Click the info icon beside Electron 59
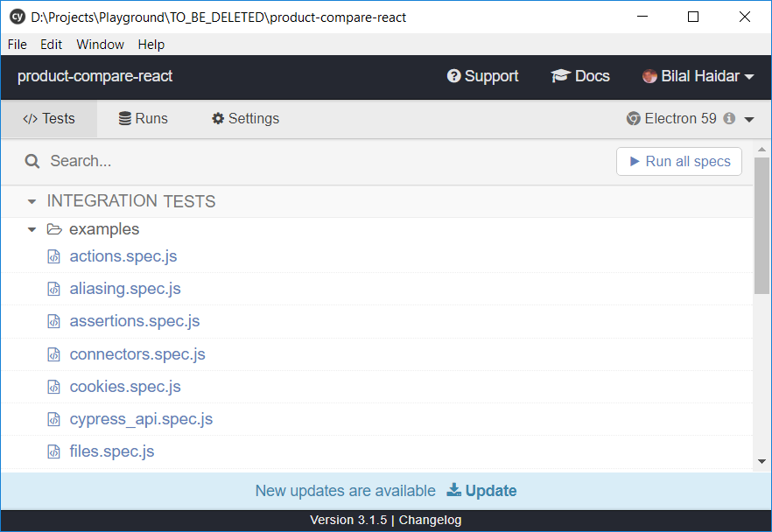This screenshot has width=772, height=532. click(x=729, y=119)
